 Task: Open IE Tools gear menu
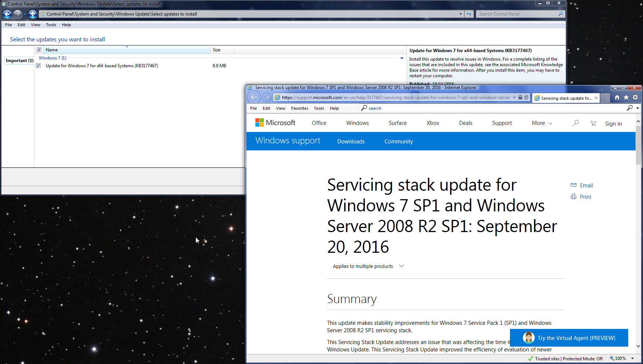tap(635, 98)
